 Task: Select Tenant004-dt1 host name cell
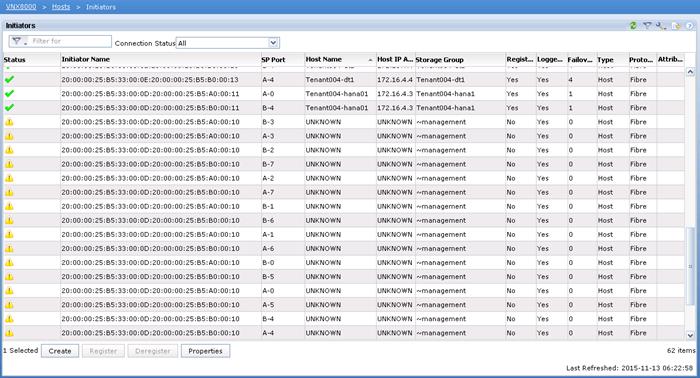tap(330, 79)
